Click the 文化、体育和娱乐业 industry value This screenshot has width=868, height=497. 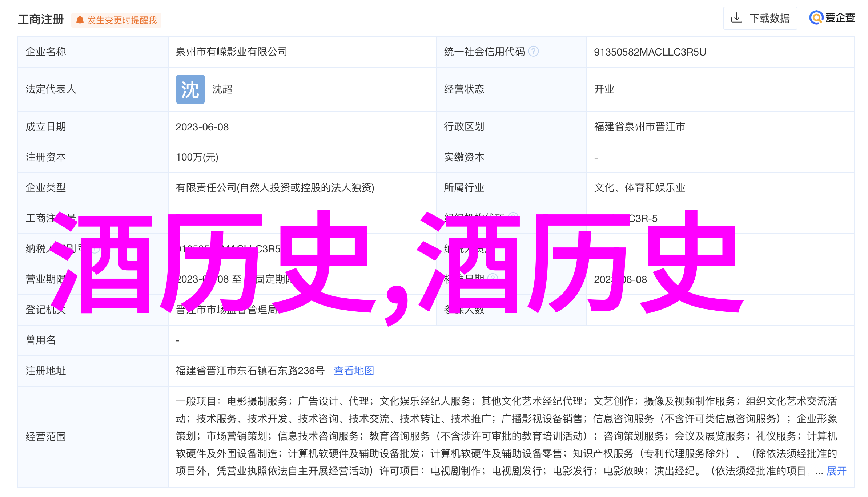[x=640, y=188]
